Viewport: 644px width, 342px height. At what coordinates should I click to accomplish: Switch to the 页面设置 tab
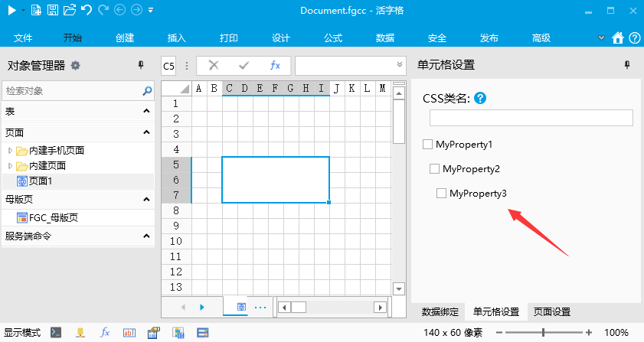552,312
